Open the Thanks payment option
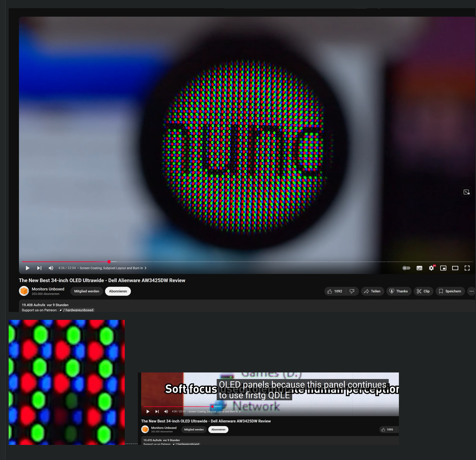 (x=399, y=291)
